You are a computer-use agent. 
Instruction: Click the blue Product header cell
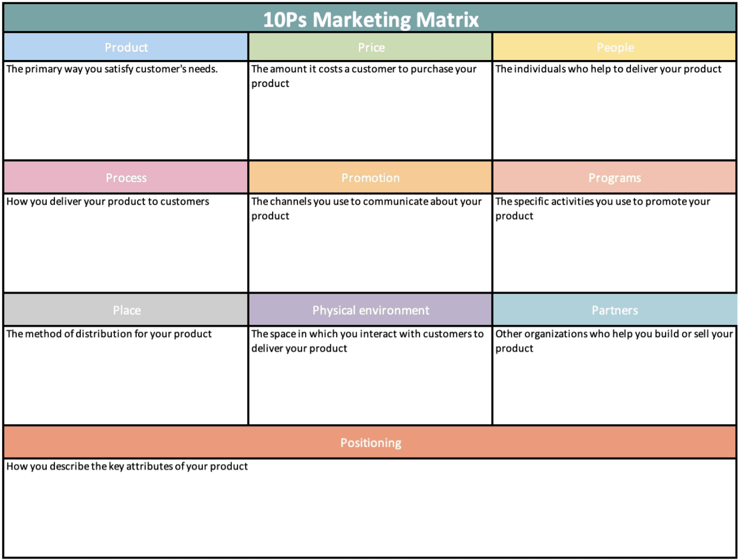pyautogui.click(x=126, y=47)
